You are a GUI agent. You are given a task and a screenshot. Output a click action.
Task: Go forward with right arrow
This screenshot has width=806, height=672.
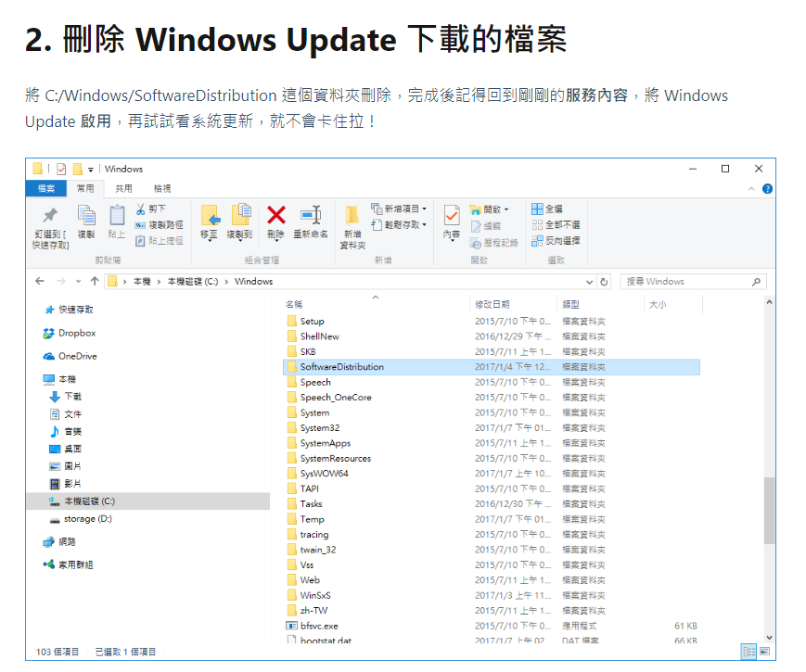point(61,281)
